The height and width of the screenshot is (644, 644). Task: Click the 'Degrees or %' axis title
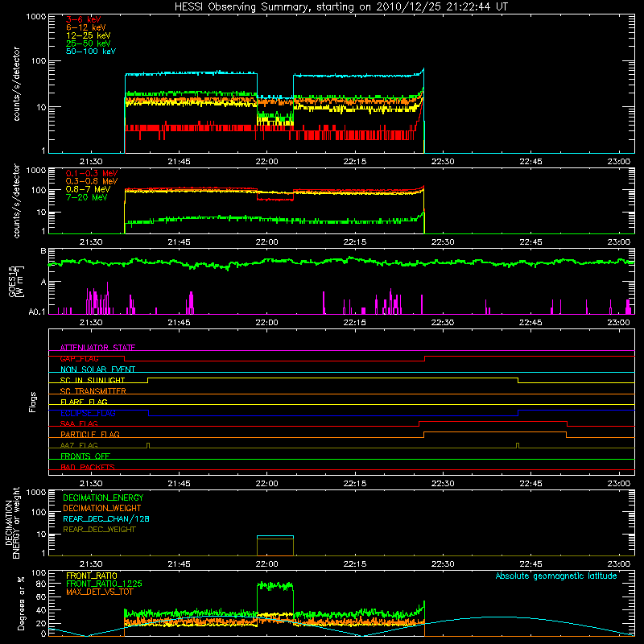[21, 603]
